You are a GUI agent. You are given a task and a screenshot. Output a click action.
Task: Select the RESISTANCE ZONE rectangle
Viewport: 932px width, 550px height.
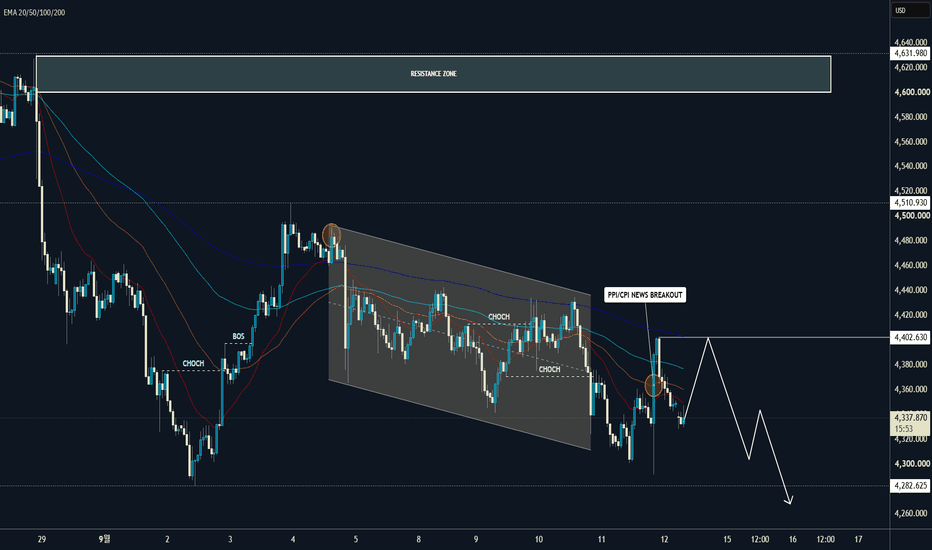[x=433, y=74]
